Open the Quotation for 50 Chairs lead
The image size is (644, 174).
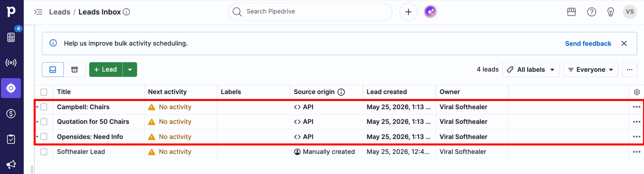tap(93, 121)
